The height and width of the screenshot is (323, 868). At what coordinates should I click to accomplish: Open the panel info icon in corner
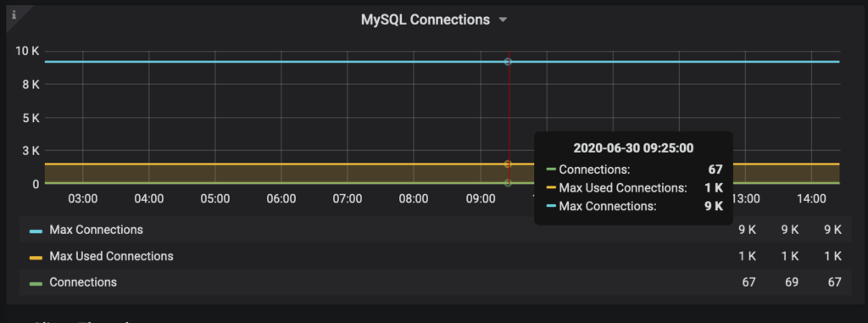pos(14,15)
